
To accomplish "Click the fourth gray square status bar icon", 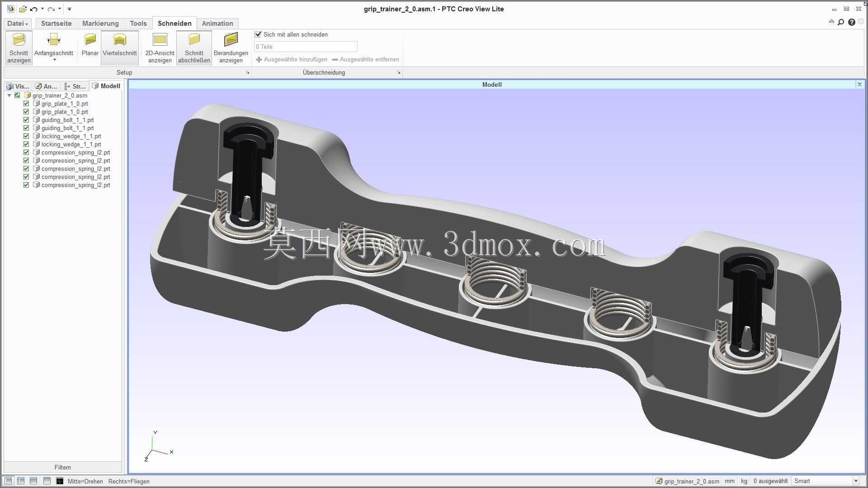I will pos(47,481).
